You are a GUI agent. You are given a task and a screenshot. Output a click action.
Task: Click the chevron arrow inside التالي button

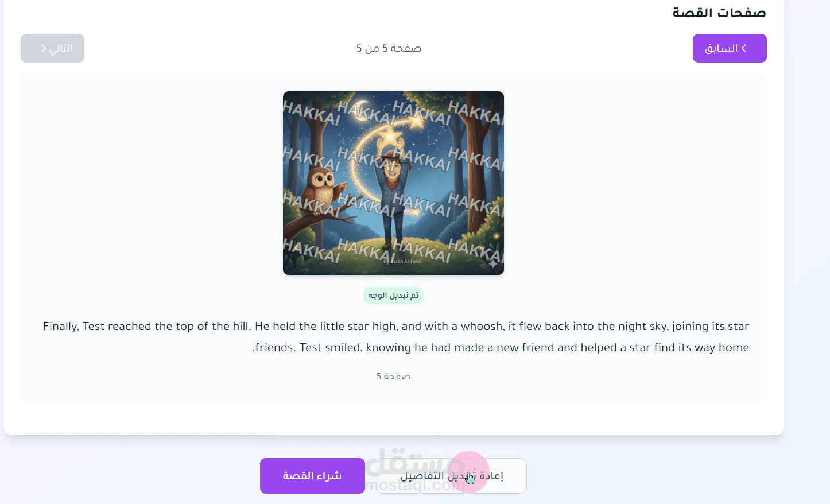click(44, 48)
